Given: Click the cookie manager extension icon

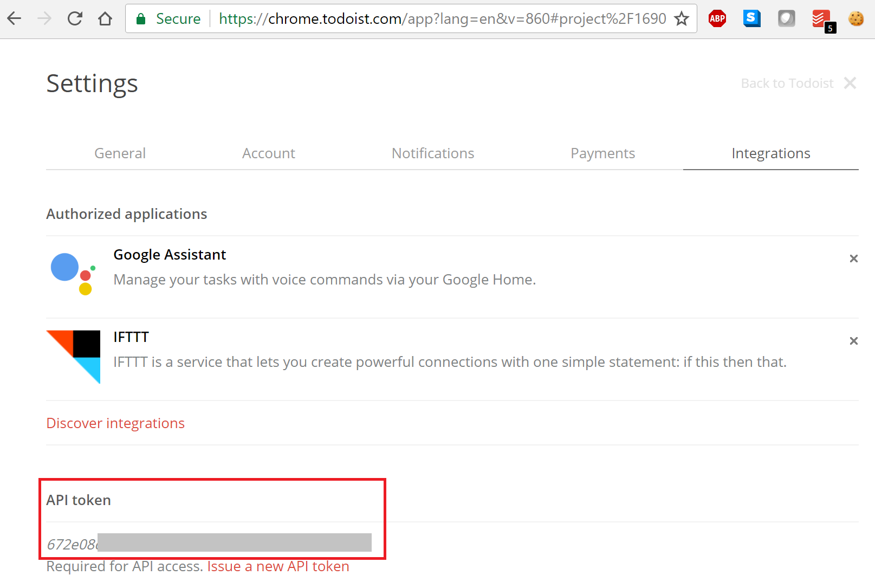Looking at the screenshot, I should 856,19.
